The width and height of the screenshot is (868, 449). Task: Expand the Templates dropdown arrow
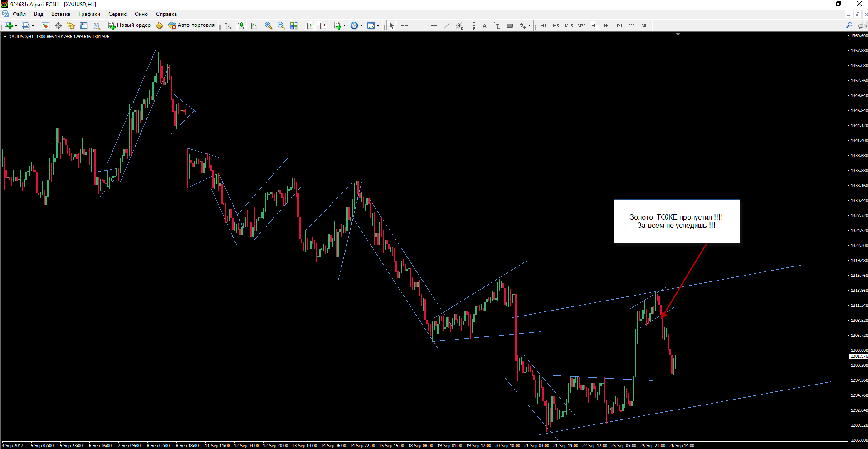[x=378, y=26]
